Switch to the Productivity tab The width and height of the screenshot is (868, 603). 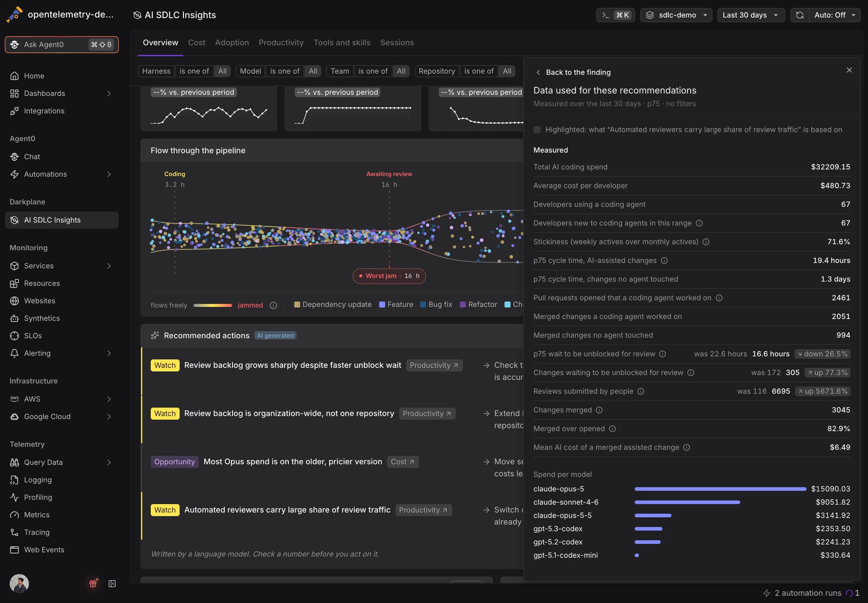[281, 43]
